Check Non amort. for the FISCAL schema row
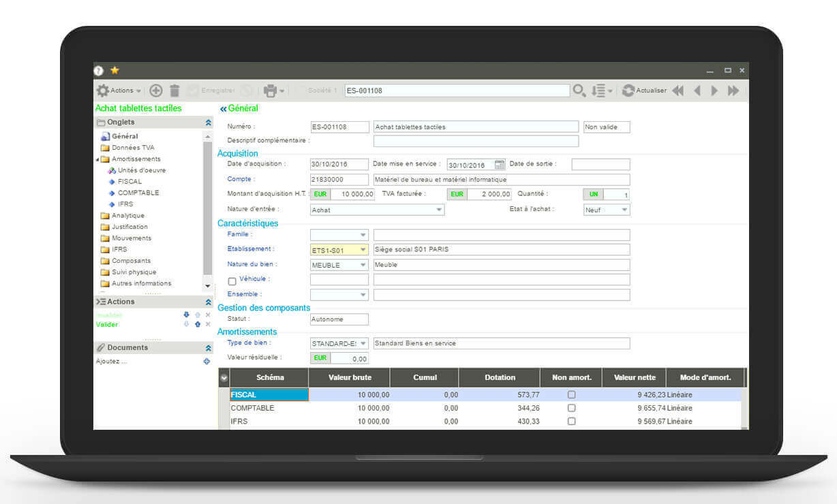Image resolution: width=837 pixels, height=504 pixels. click(570, 394)
